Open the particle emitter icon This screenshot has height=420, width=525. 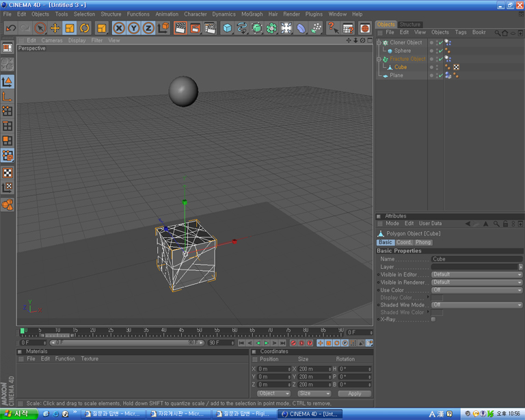(316, 28)
